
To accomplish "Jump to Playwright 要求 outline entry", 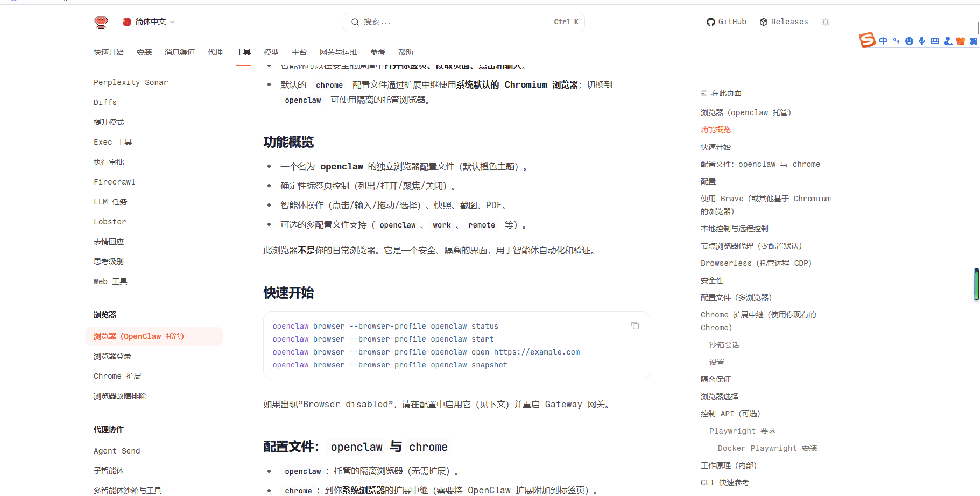I will (743, 431).
